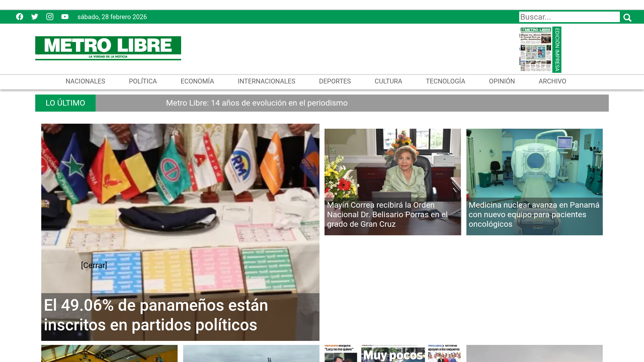Open the nuclear medicine oncology story
The width and height of the screenshot is (644, 362).
[534, 215]
